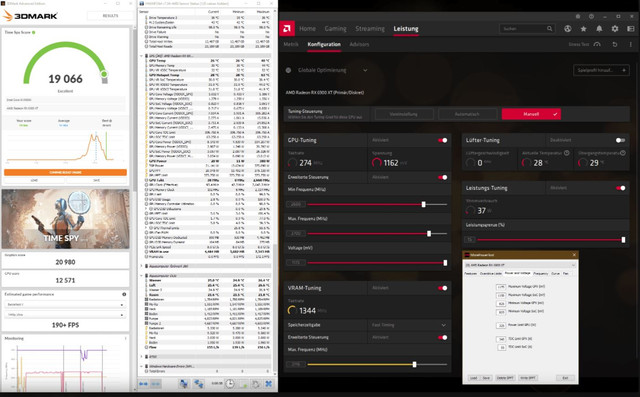Toggle the sidebar panel layout icon
The height and width of the screenshot is (397, 640).
point(631,29)
